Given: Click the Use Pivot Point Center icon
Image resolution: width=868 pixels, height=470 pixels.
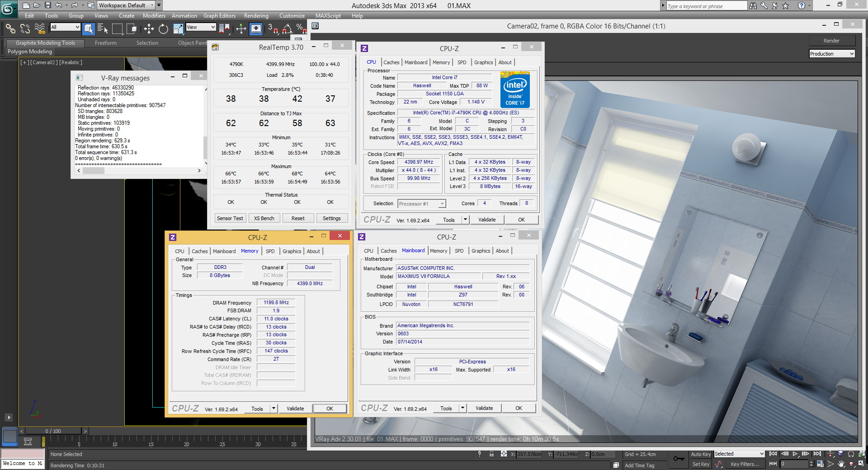Looking at the screenshot, I should (224, 29).
